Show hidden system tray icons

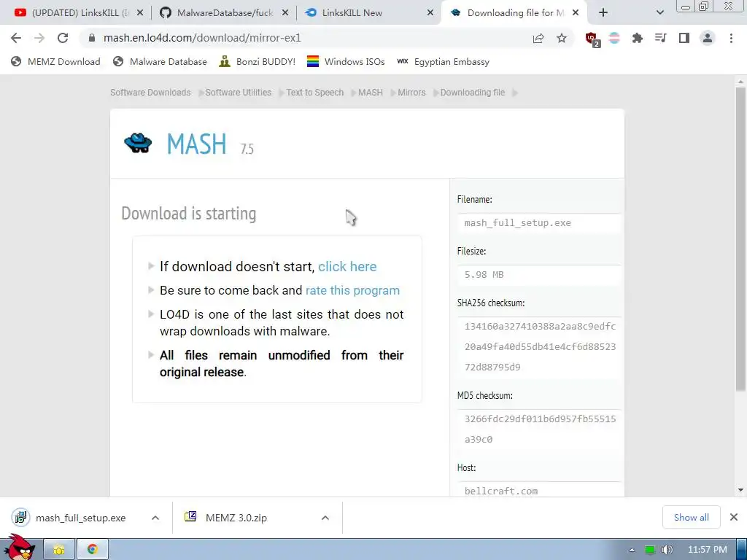[632, 550]
